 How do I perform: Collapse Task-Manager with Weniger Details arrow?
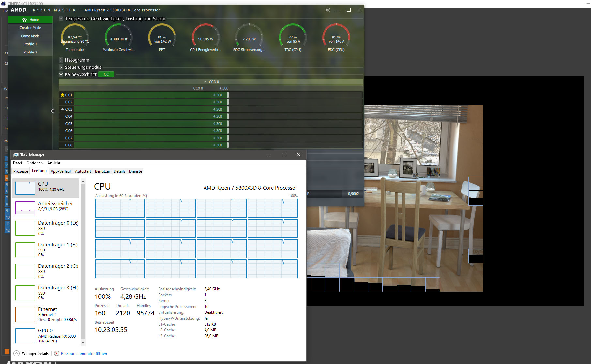click(16, 353)
